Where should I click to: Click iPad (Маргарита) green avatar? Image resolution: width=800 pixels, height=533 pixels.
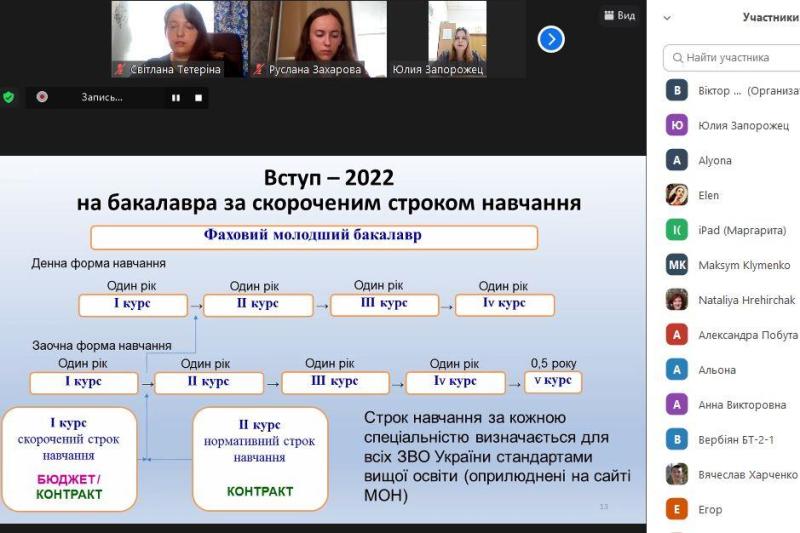(677, 230)
